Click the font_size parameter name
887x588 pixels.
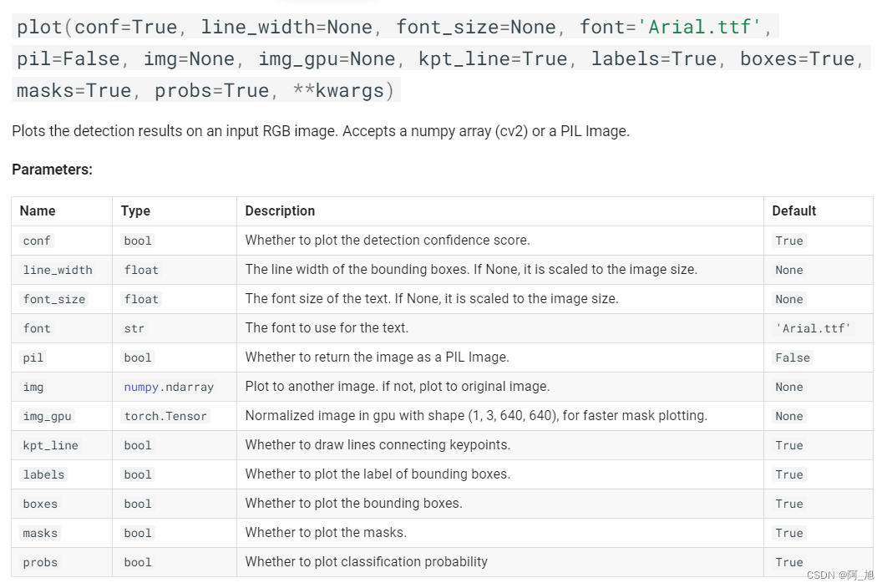click(54, 299)
